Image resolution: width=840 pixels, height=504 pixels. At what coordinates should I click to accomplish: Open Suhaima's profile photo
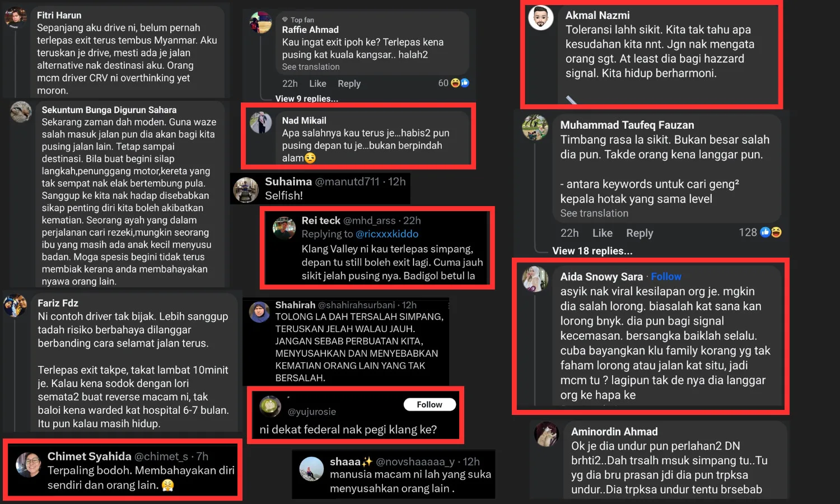coord(245,190)
